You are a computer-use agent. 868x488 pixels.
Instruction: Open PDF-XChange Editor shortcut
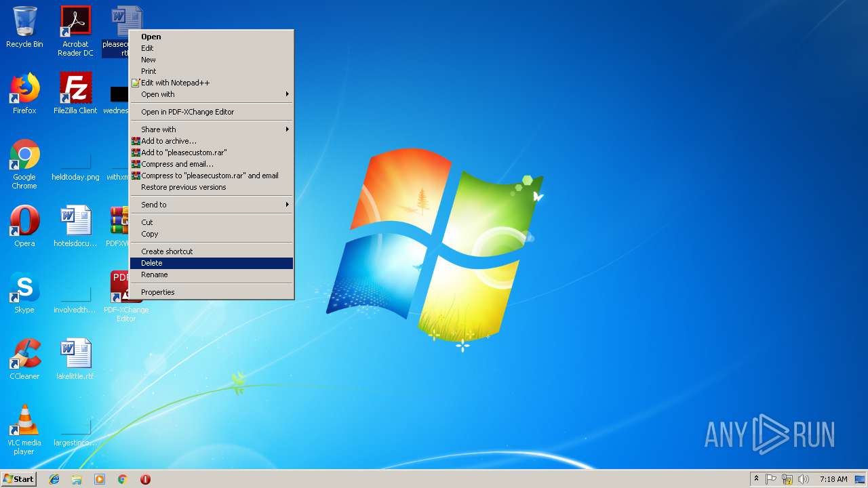click(x=126, y=297)
